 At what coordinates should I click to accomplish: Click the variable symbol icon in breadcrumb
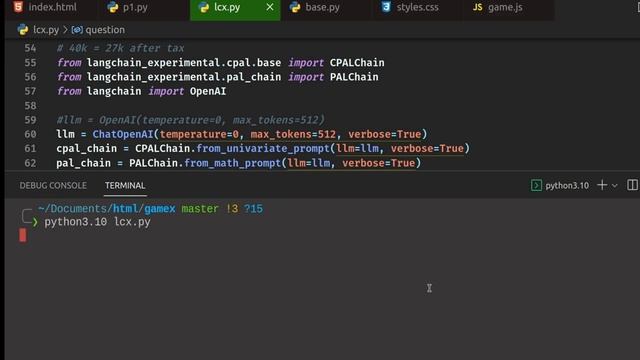(77, 30)
